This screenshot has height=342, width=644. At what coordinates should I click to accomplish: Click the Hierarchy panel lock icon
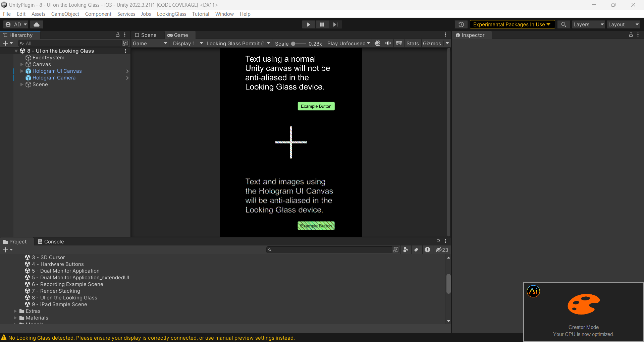coord(118,35)
